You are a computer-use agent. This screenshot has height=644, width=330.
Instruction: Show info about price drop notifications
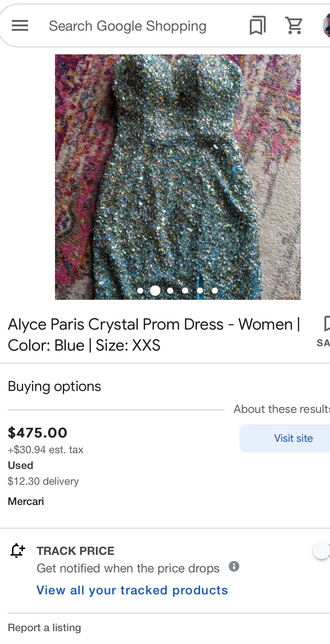(234, 566)
